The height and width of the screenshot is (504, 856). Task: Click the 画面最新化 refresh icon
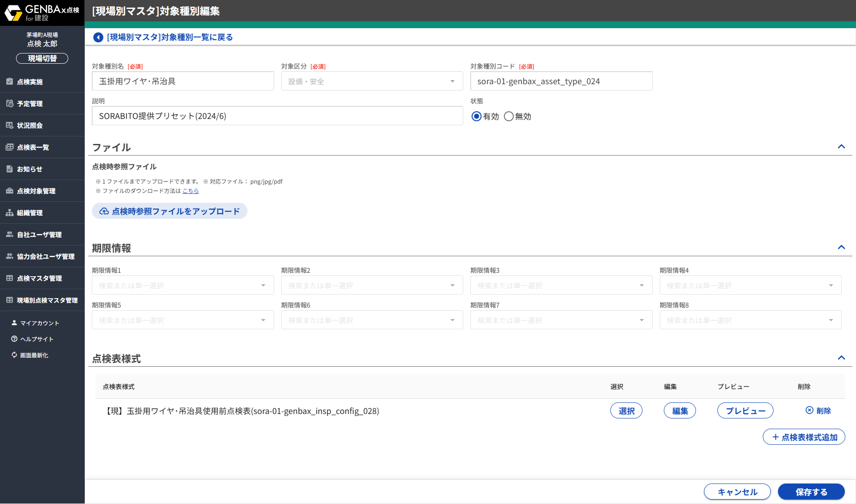pyautogui.click(x=14, y=355)
